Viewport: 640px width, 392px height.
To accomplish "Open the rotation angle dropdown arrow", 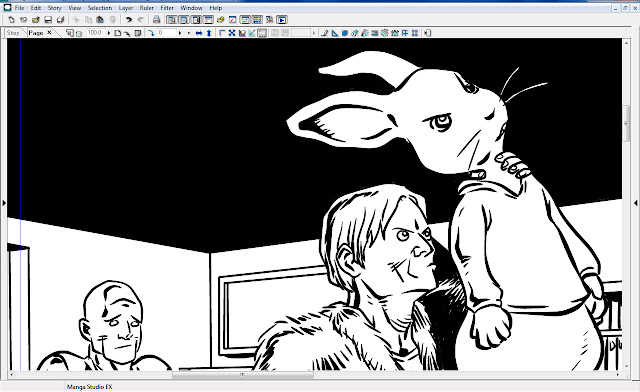I will pyautogui.click(x=180, y=33).
